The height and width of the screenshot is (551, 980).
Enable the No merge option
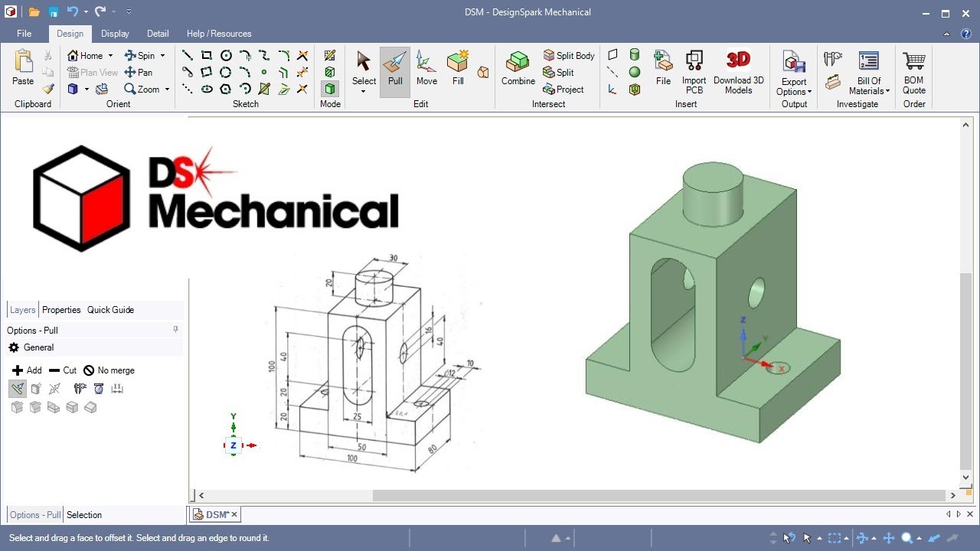tap(109, 370)
